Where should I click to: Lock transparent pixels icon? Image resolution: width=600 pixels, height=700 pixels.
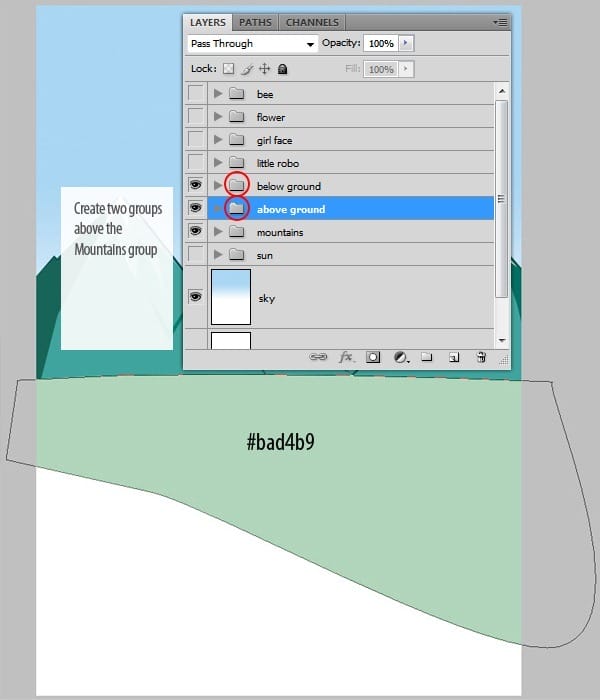(x=228, y=69)
